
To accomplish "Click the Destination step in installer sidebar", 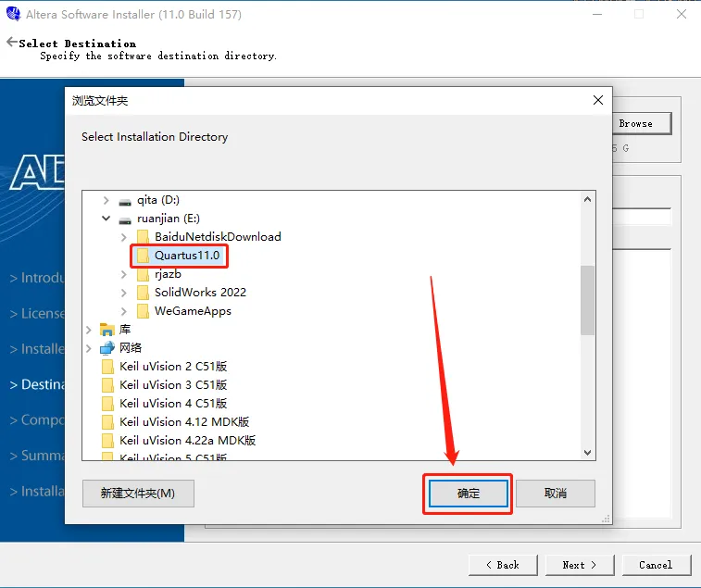I will pos(37,384).
